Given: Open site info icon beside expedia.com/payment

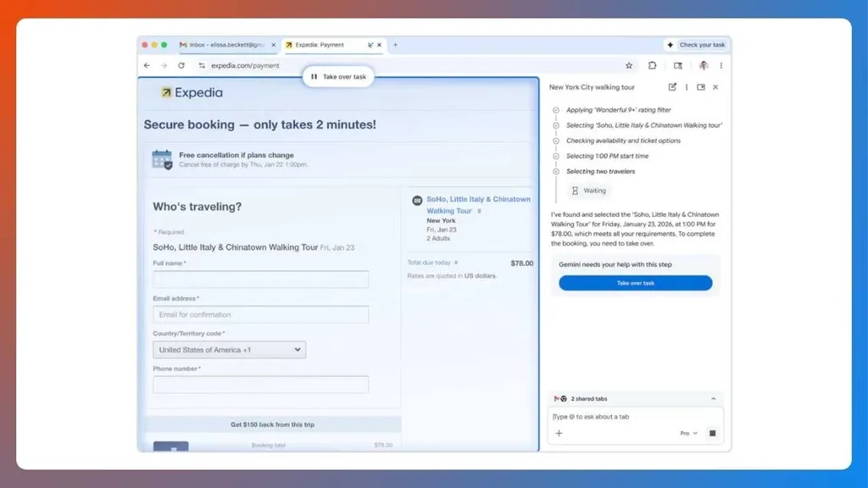Looking at the screenshot, I should [202, 65].
